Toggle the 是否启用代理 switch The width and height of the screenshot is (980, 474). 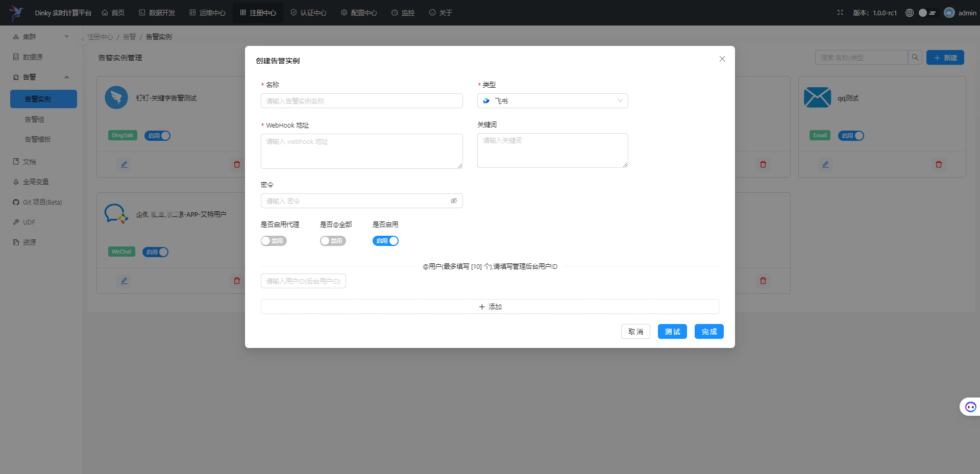[x=274, y=241]
